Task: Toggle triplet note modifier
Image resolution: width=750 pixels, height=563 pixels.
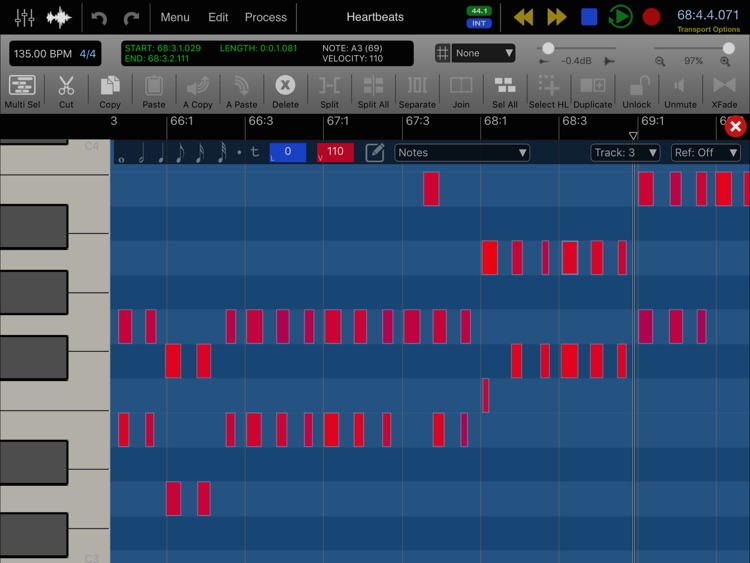Action: point(254,152)
